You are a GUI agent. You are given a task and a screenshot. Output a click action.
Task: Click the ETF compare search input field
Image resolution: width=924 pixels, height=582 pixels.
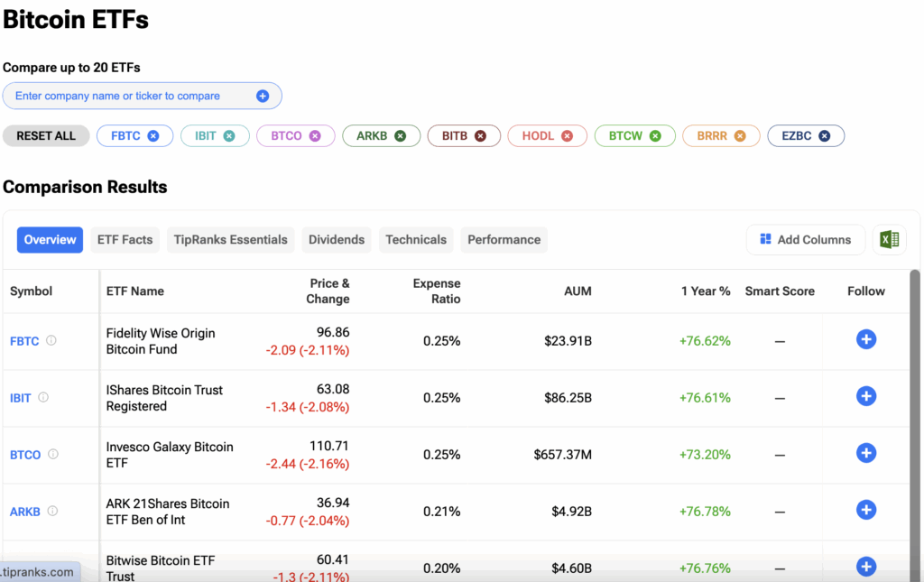coord(142,96)
